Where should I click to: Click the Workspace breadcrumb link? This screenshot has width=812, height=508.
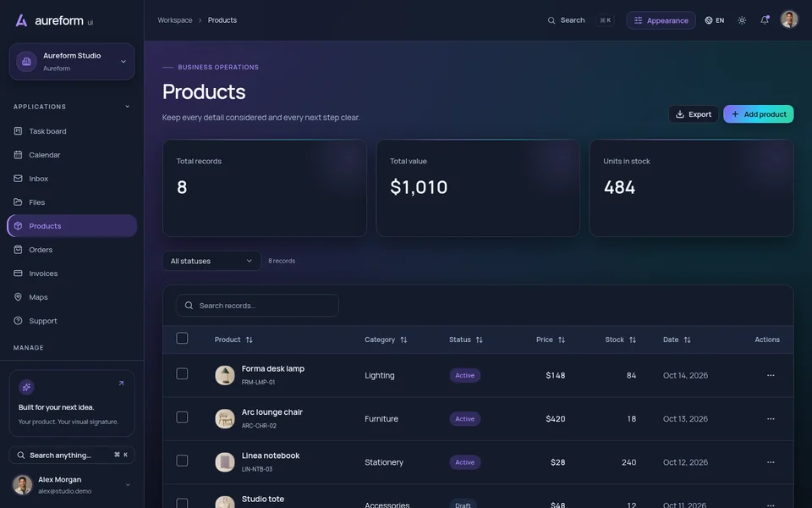(x=175, y=20)
